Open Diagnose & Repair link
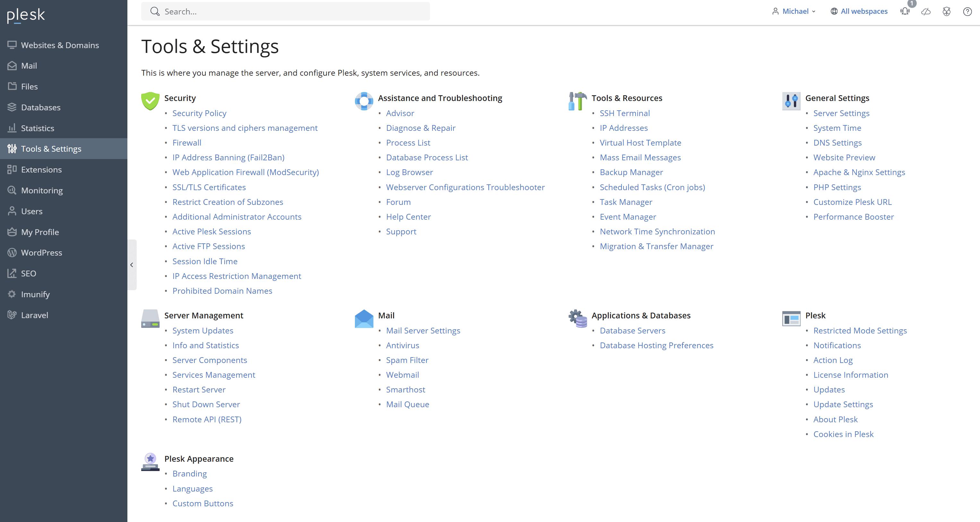The height and width of the screenshot is (522, 980). tap(421, 128)
